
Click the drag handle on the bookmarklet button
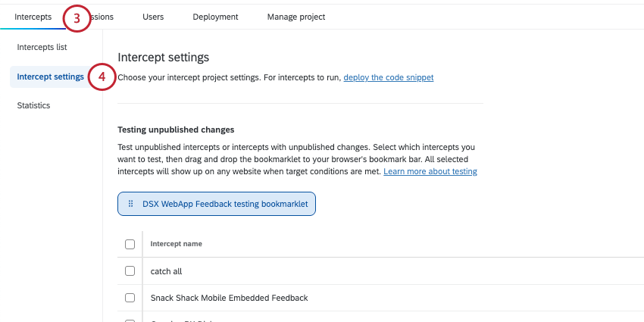click(131, 204)
